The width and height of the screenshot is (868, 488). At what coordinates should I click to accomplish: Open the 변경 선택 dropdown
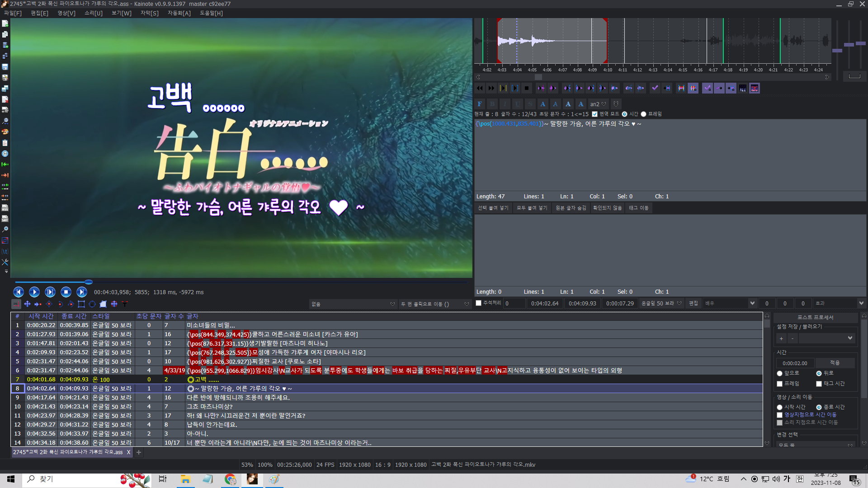pos(816,445)
